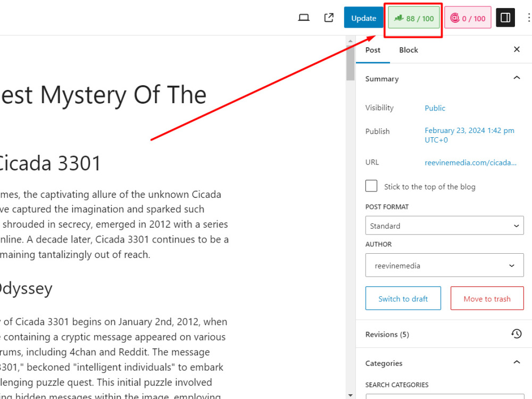Toggle the settings sidebar panel icon
The width and height of the screenshot is (532, 399).
tap(505, 18)
